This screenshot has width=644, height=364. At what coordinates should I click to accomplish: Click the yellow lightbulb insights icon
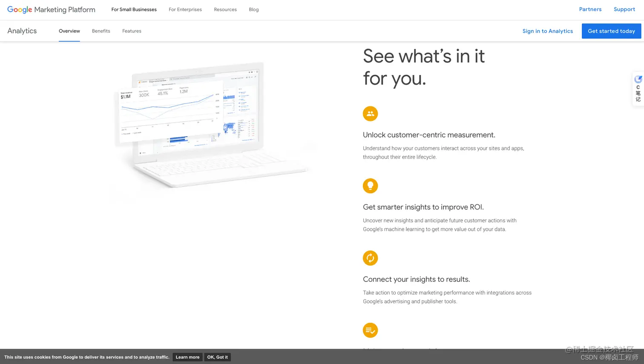tap(370, 186)
